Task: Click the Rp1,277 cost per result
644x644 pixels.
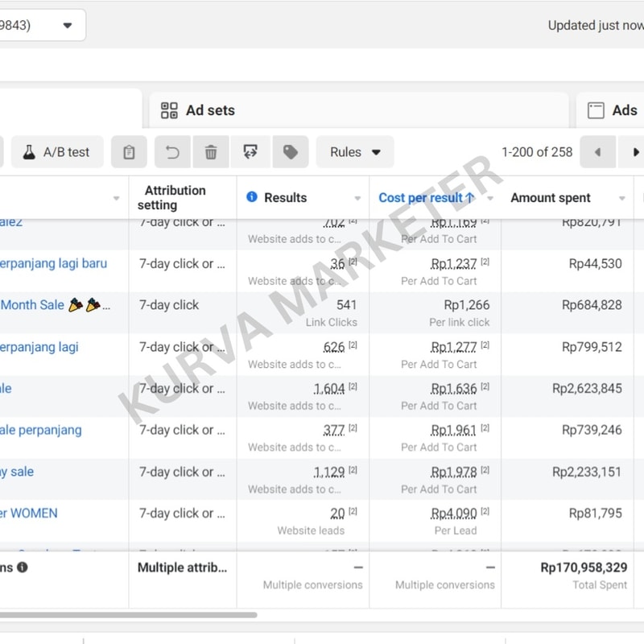Action: [453, 348]
